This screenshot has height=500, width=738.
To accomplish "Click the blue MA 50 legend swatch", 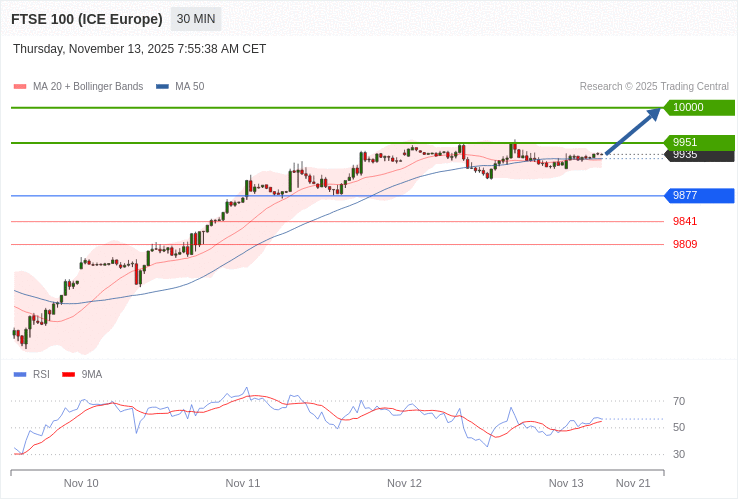I will [162, 87].
